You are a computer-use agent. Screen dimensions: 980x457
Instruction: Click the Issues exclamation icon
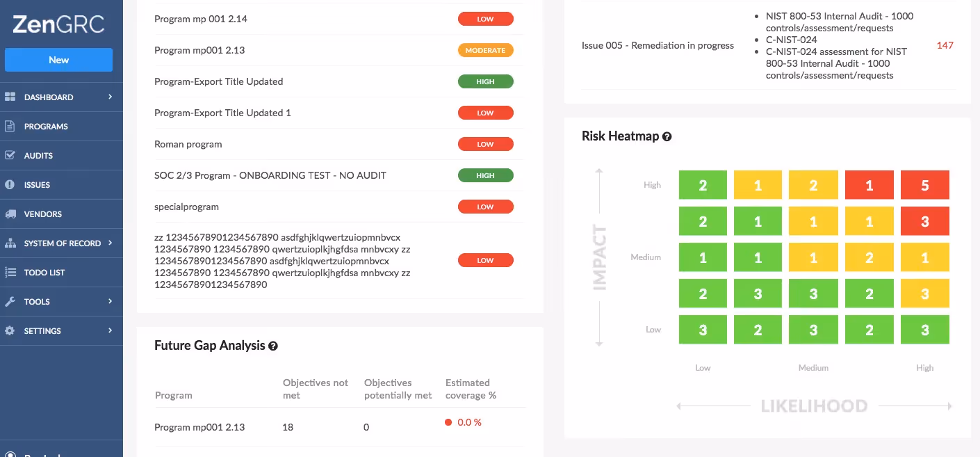point(10,185)
